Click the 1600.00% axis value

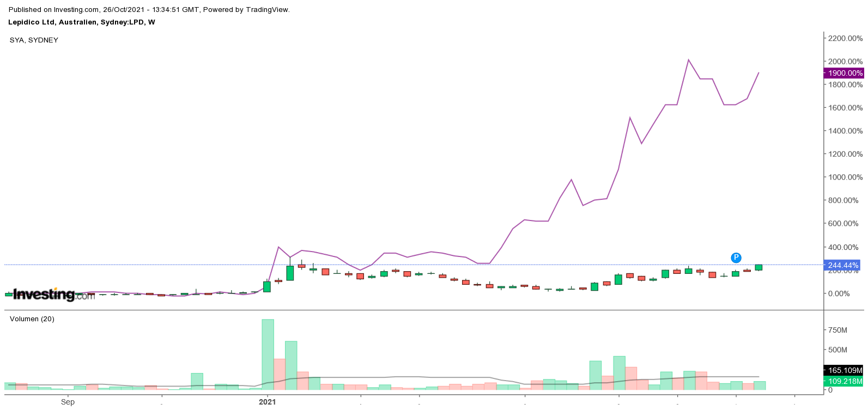(845, 108)
